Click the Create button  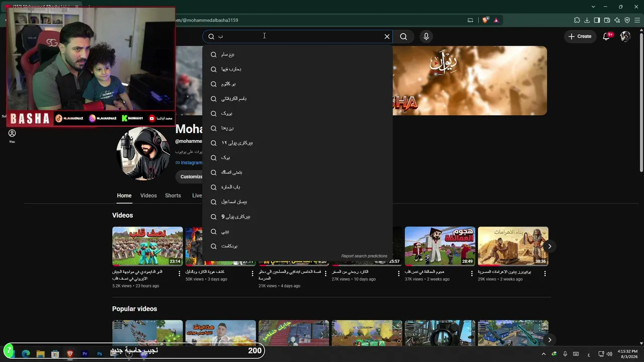[580, 36]
